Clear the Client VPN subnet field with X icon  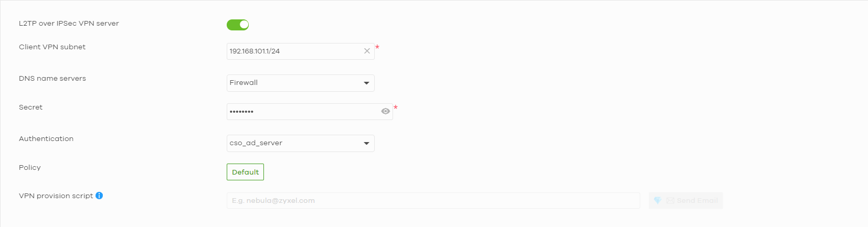[367, 51]
